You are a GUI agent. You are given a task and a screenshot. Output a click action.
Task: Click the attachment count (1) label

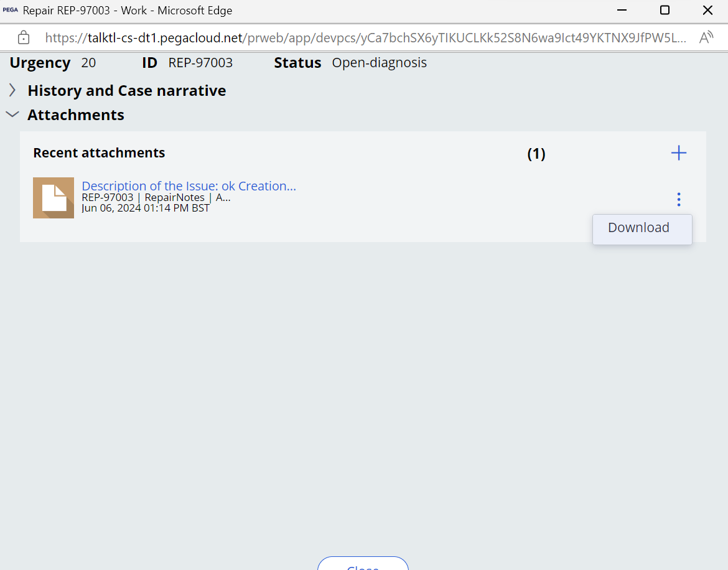click(536, 154)
